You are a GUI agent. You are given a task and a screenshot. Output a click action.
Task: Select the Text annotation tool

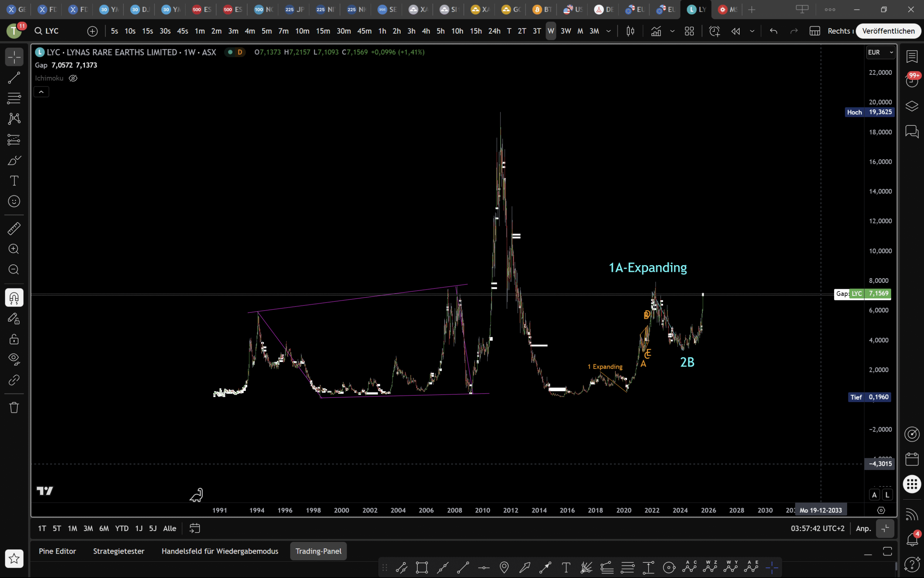14,180
